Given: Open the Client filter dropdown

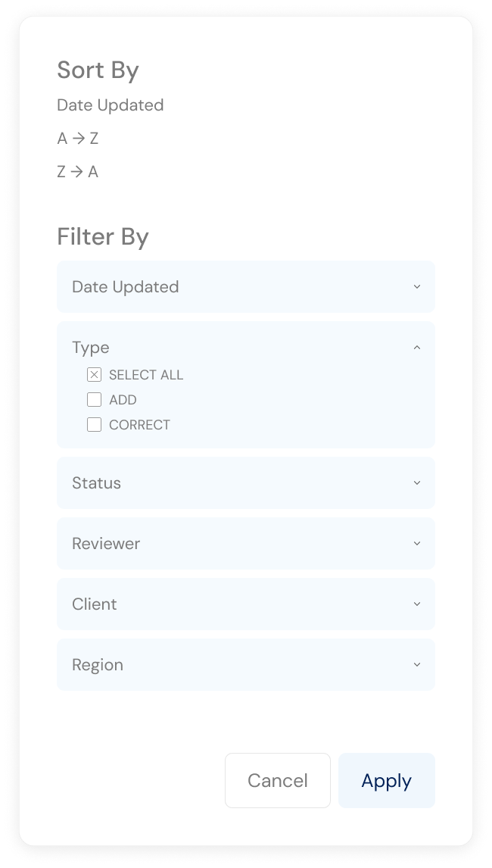Looking at the screenshot, I should tap(246, 604).
